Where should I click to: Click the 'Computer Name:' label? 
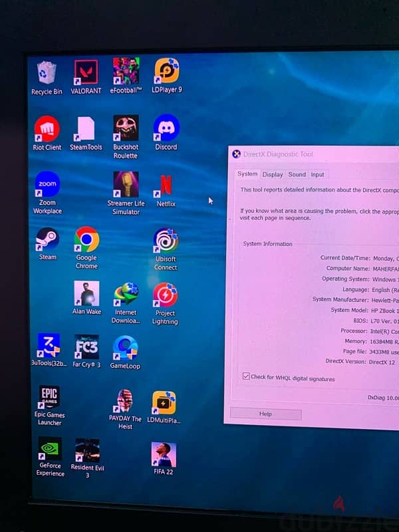pyautogui.click(x=348, y=269)
